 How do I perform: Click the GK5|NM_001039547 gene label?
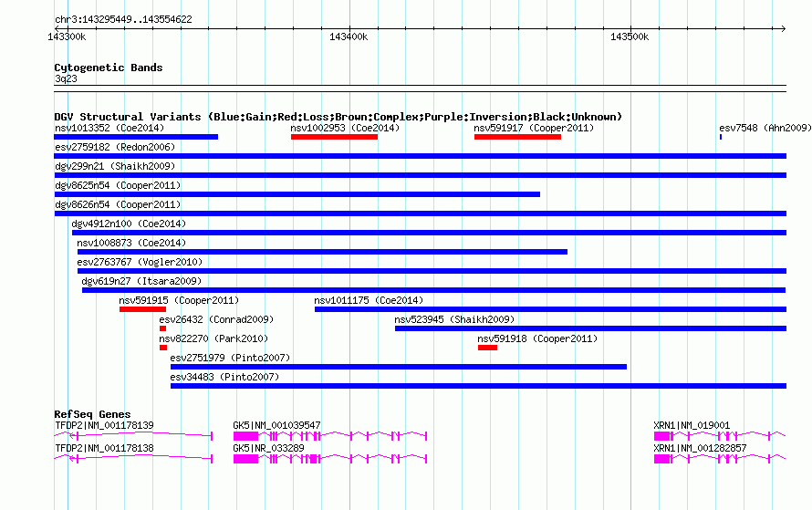(276, 425)
